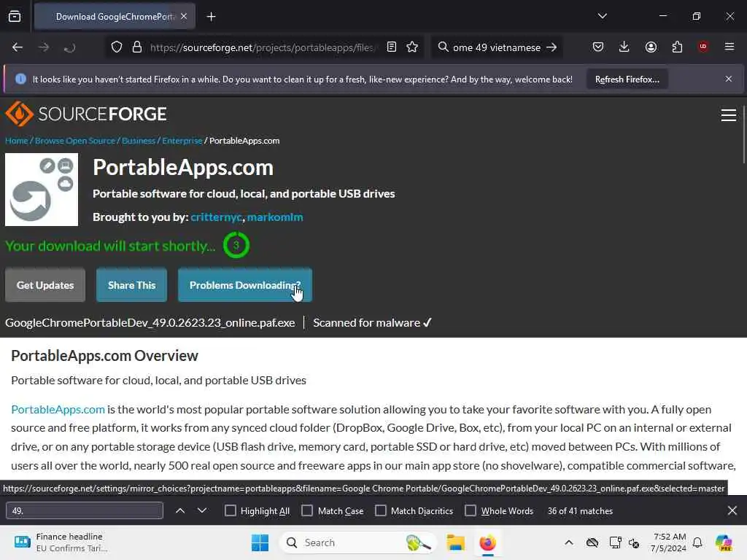
Task: Open Finance headline news widget
Action: (61, 542)
